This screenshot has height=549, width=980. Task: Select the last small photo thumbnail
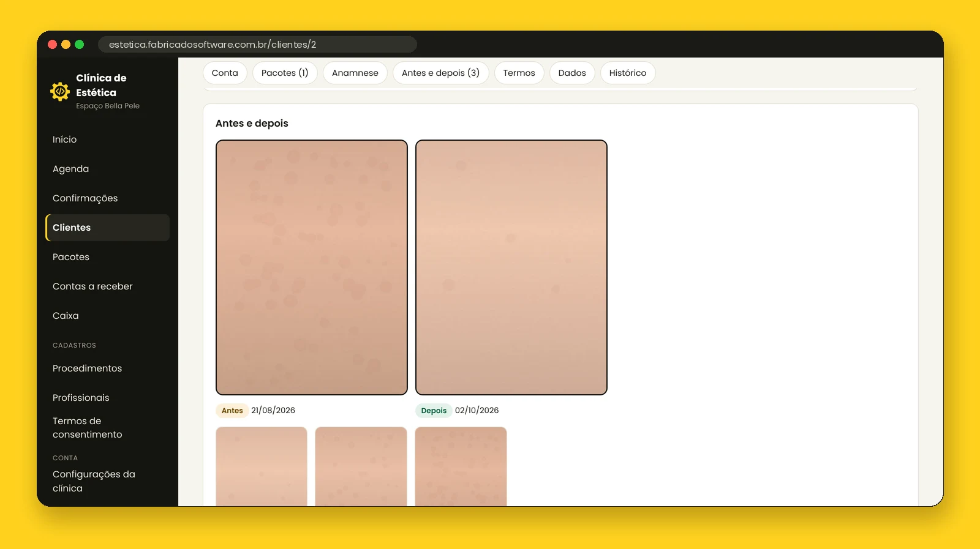(x=461, y=466)
